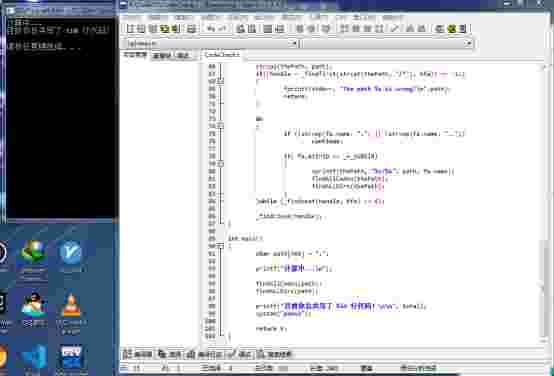The width and height of the screenshot is (554, 376).
Task: Collapse the fold marker of the do loop block
Action: [221, 126]
